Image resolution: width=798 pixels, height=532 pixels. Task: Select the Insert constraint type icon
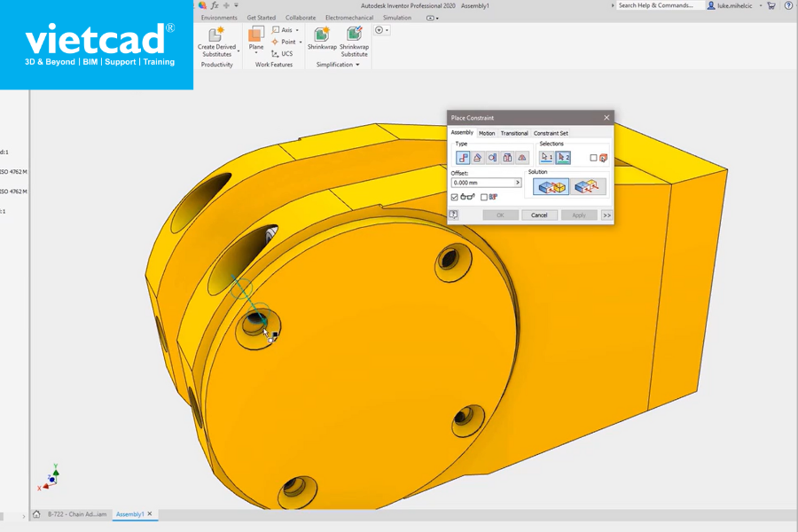point(507,158)
